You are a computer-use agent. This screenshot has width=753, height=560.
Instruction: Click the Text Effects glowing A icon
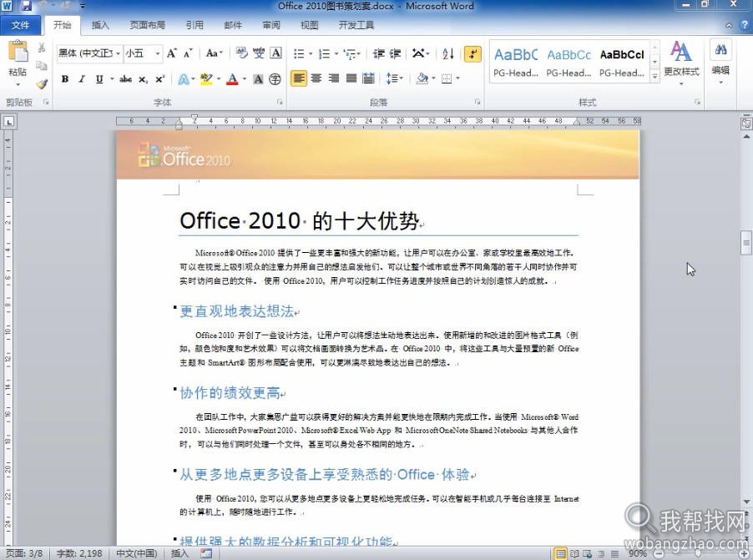(184, 78)
